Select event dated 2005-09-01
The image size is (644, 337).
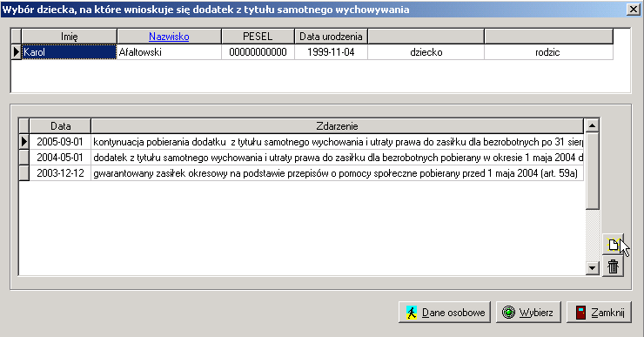click(60, 142)
